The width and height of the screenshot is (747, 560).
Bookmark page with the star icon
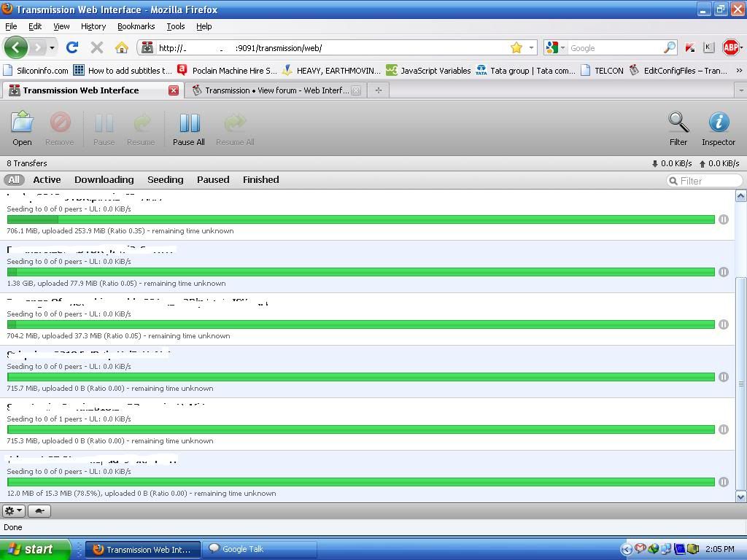click(516, 47)
